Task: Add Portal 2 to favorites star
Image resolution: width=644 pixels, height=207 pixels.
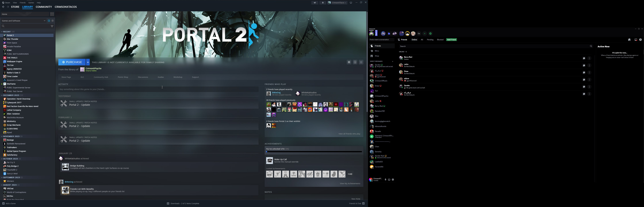Action: coord(361,62)
